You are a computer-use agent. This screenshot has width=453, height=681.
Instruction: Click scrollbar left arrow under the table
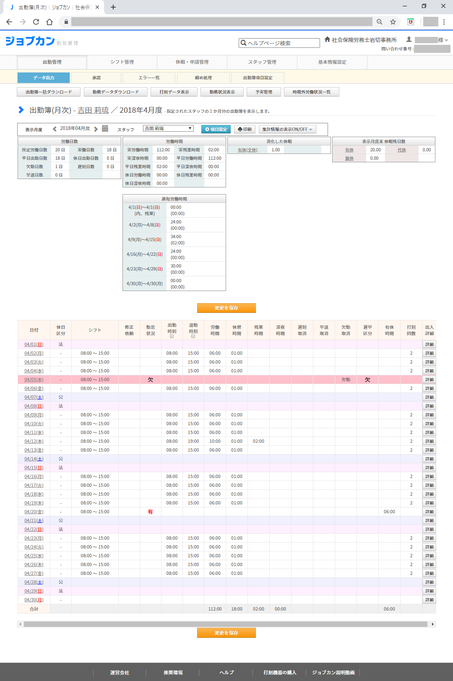coord(20,624)
